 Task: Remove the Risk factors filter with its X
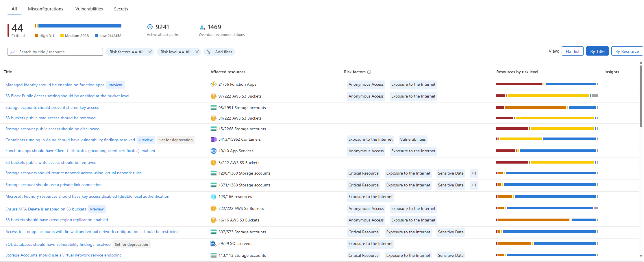tap(150, 52)
